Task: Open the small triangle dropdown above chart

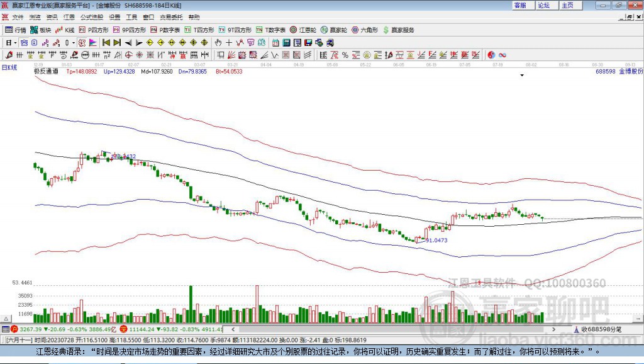Action: [x=522, y=75]
